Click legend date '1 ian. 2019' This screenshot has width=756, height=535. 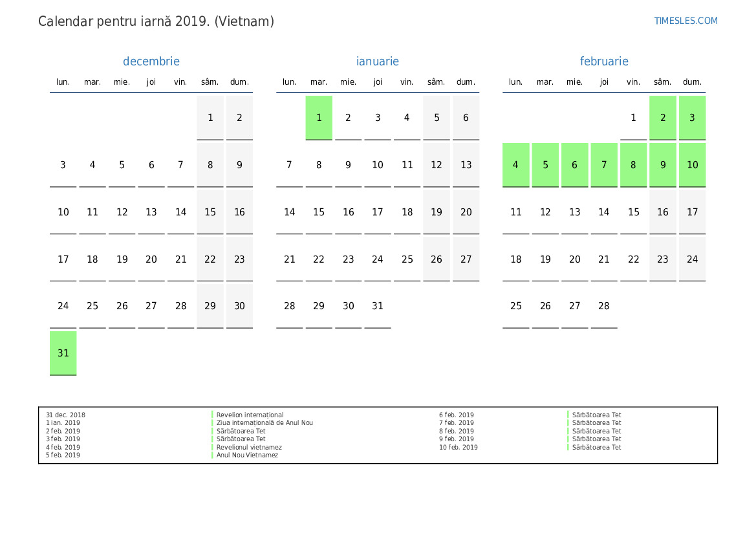tap(63, 422)
